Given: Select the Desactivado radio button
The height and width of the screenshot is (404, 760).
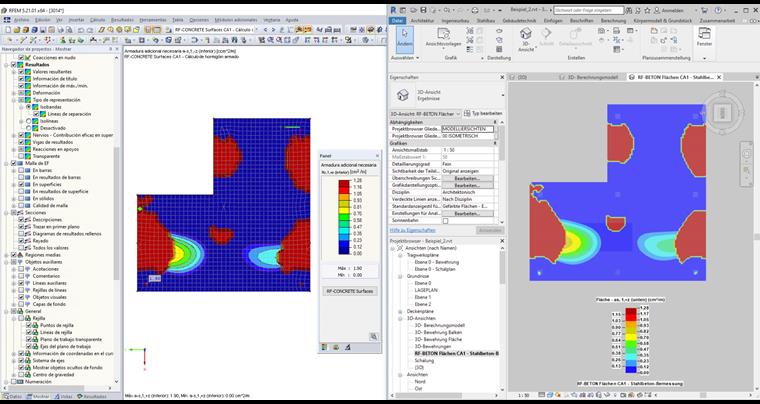Looking at the screenshot, I should point(28,128).
